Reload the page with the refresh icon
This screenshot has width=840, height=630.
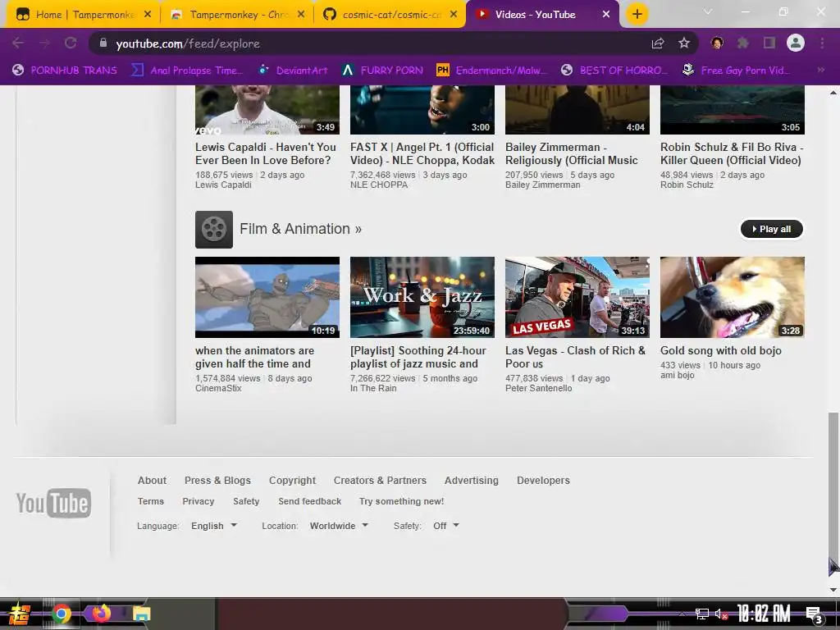click(x=71, y=43)
